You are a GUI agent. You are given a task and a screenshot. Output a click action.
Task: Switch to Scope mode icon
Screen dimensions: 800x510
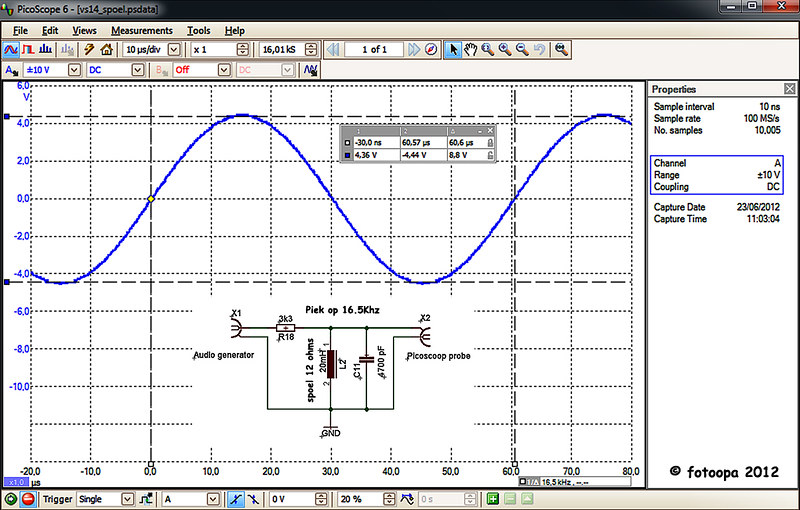pos(11,49)
